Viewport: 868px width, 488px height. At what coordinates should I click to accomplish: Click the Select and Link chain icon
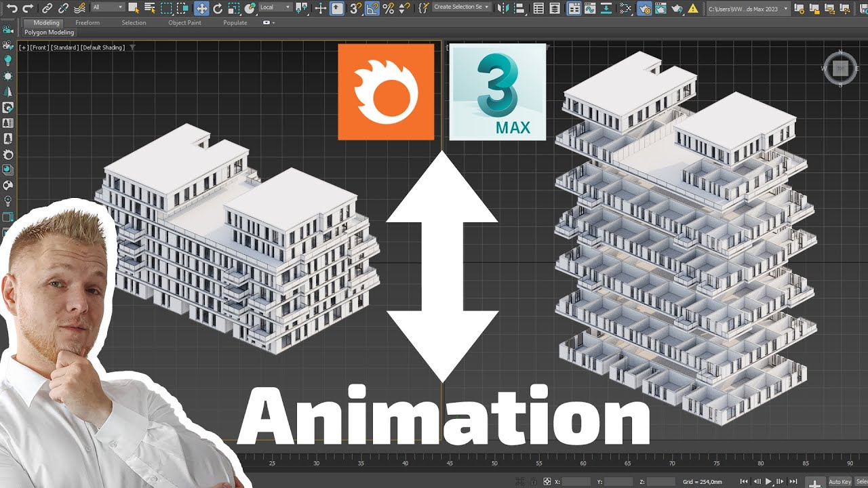point(47,8)
